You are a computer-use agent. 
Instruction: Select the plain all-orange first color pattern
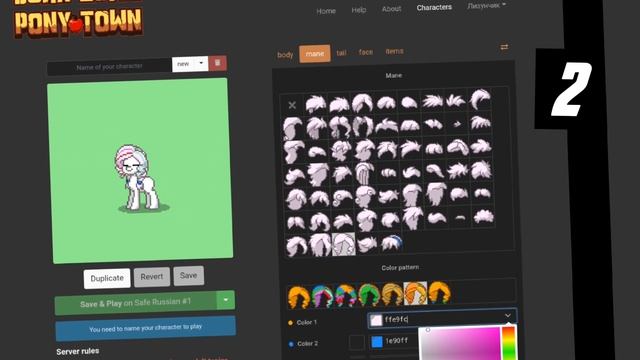pos(298,296)
